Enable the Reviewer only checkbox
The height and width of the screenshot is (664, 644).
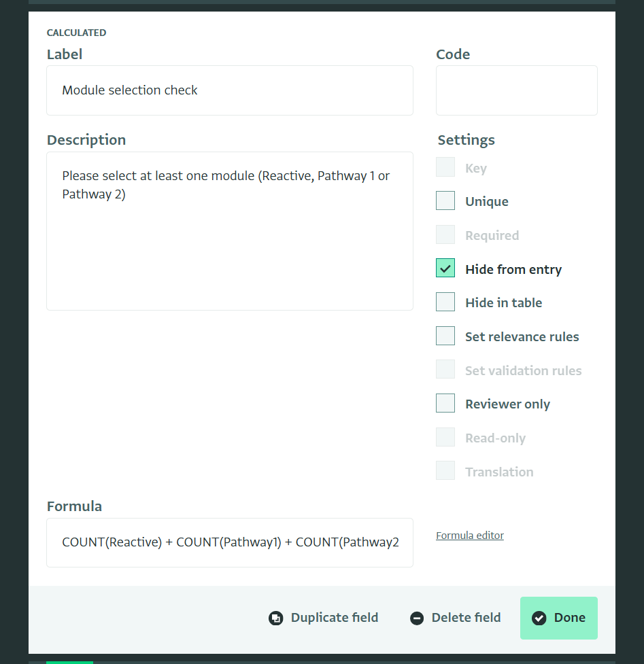click(445, 404)
